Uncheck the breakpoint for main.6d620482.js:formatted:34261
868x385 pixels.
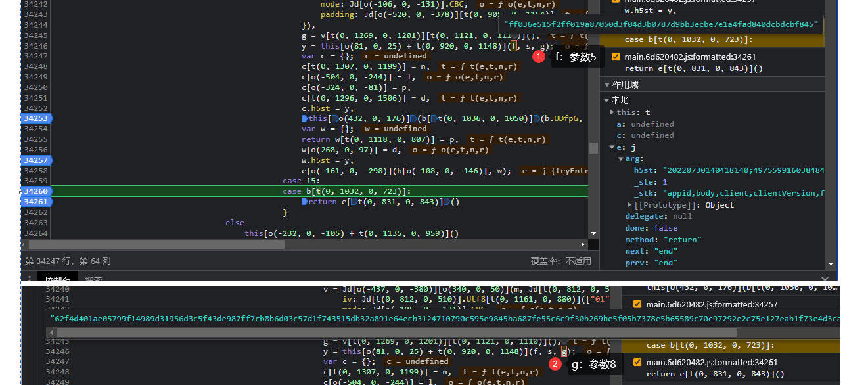pyautogui.click(x=615, y=57)
